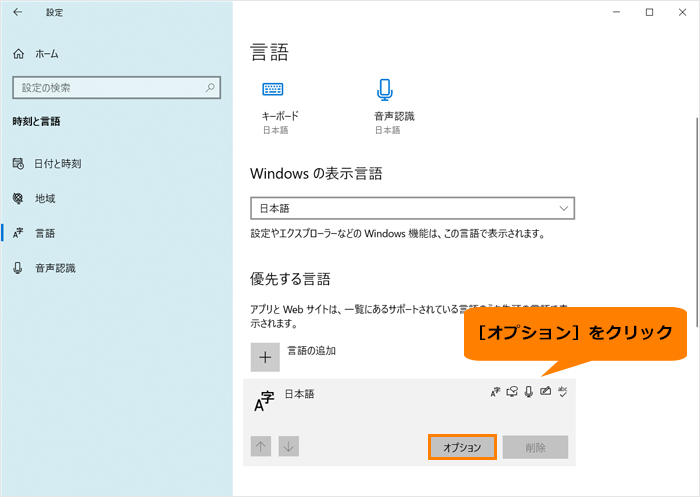The image size is (700, 497).
Task: Click the handwriting feature icon
Action: [546, 392]
